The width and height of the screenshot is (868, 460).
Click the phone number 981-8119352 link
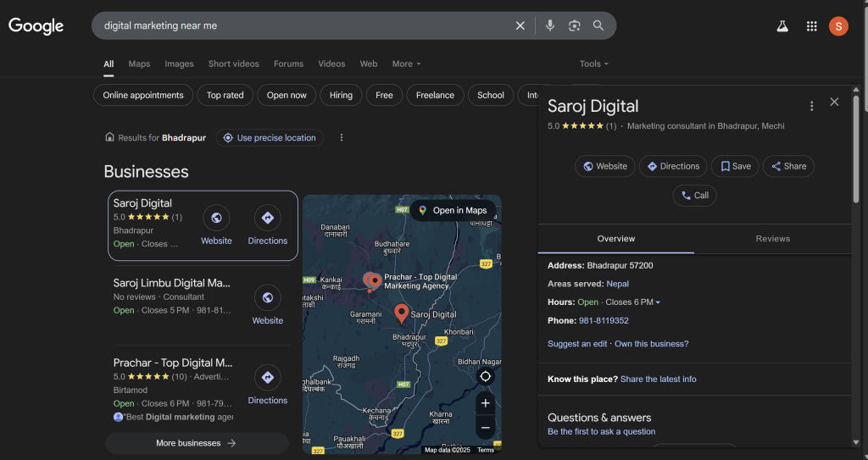[x=604, y=321]
